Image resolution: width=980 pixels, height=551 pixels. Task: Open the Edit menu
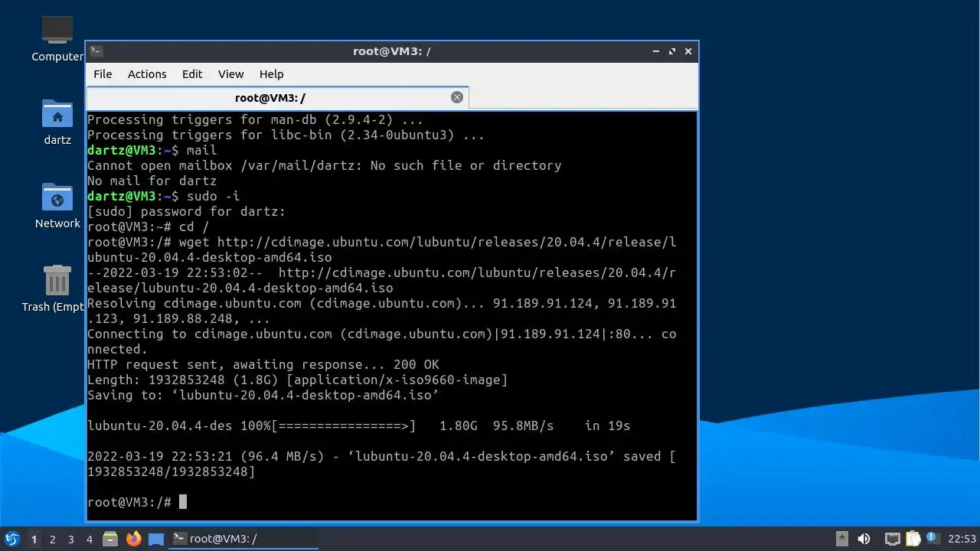[x=192, y=74]
